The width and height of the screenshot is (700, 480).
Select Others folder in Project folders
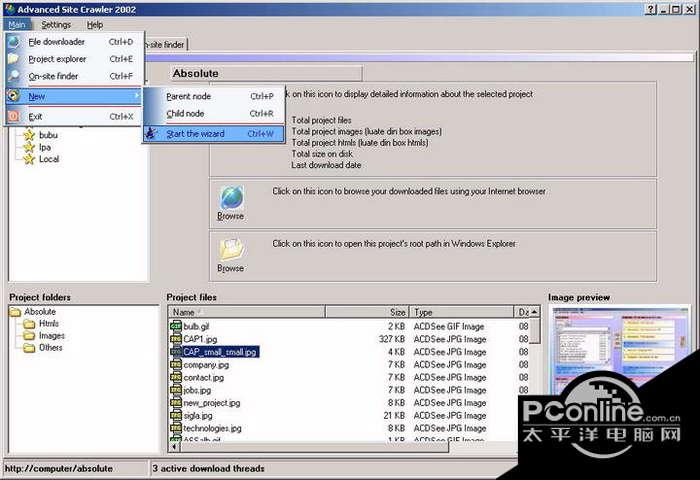[50, 347]
